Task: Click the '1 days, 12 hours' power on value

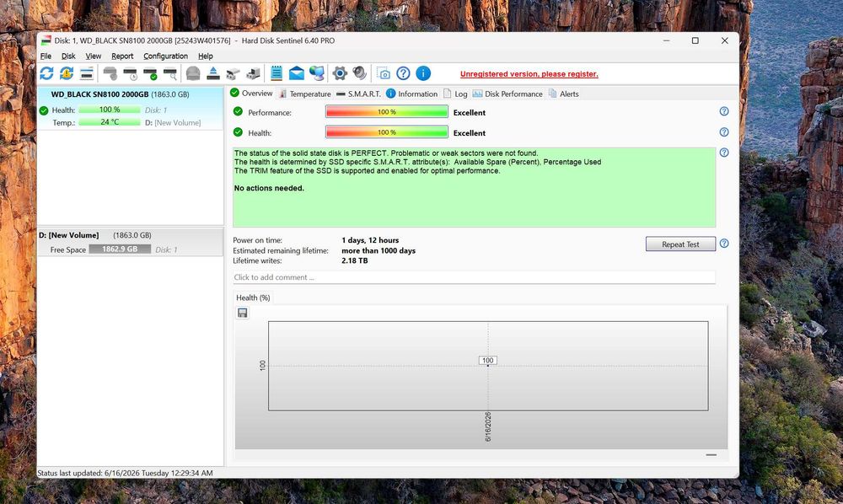Action: [370, 240]
